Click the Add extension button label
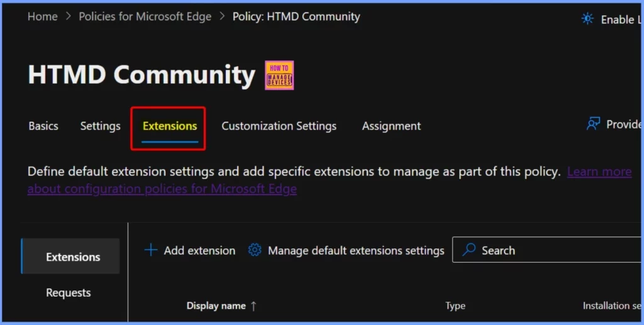The width and height of the screenshot is (644, 325). [x=199, y=250]
